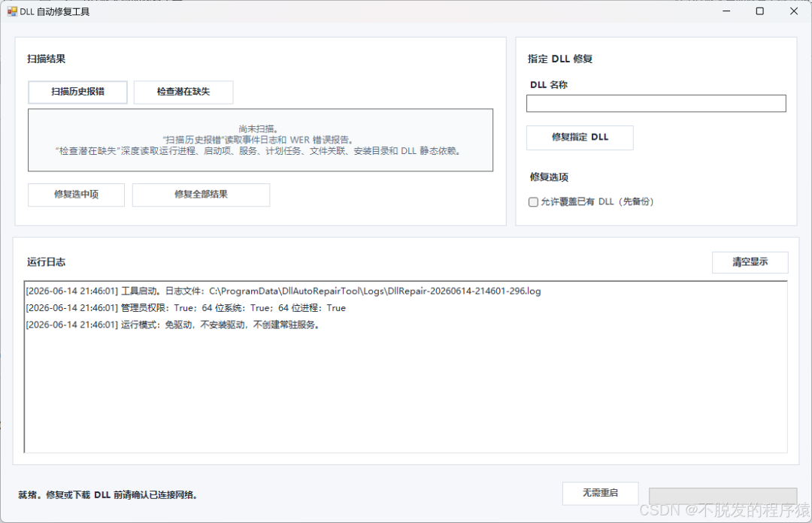The image size is (812, 523).
Task: Click 扫描历史报错 button
Action: [x=77, y=92]
